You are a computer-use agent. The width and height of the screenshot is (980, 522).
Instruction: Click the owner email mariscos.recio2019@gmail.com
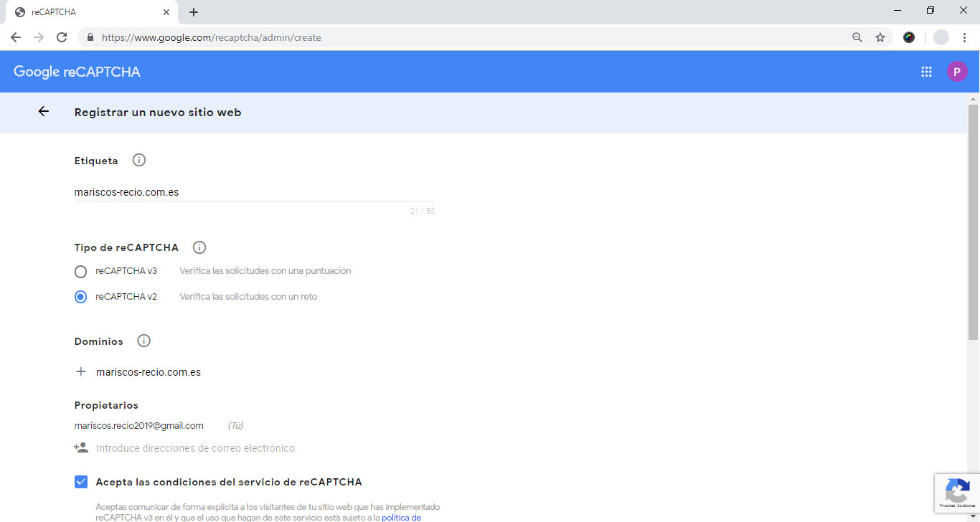point(139,425)
